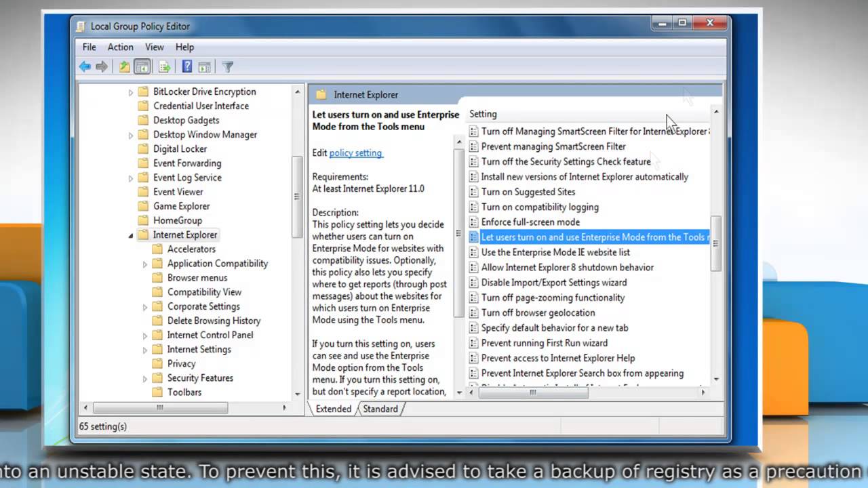Viewport: 868px width, 488px height.
Task: Click the settings list vertical scrollbar thumb
Action: pos(716,244)
